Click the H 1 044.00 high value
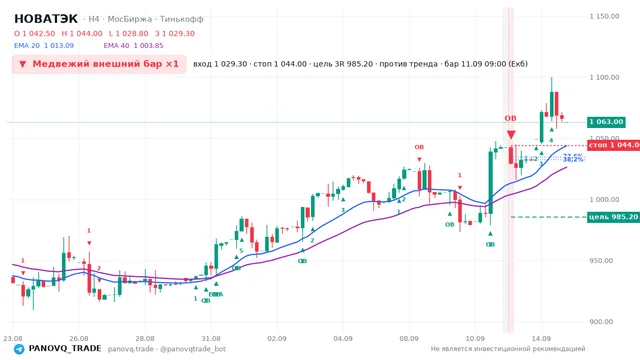 82,33
